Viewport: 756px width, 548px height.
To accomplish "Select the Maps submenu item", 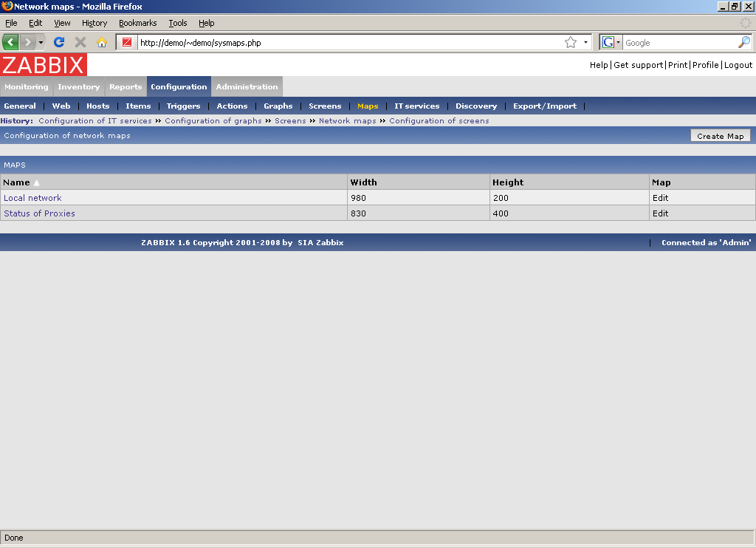I will tap(368, 106).
